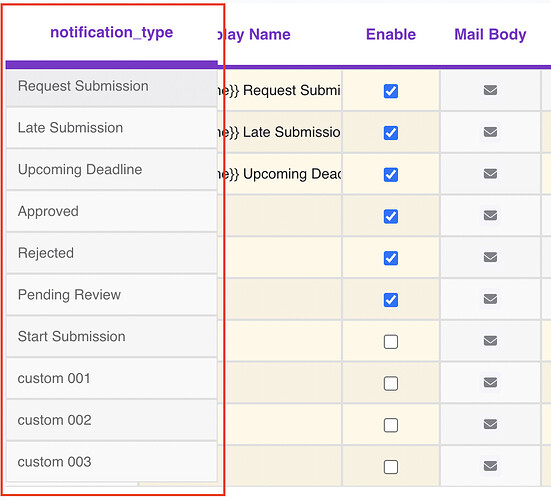Select the Upcoming Deadline notification type cell

111,169
